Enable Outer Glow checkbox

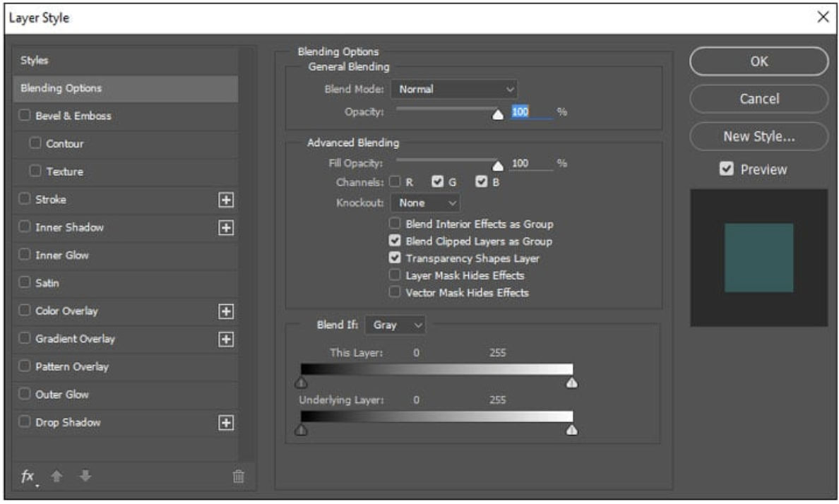coord(25,394)
